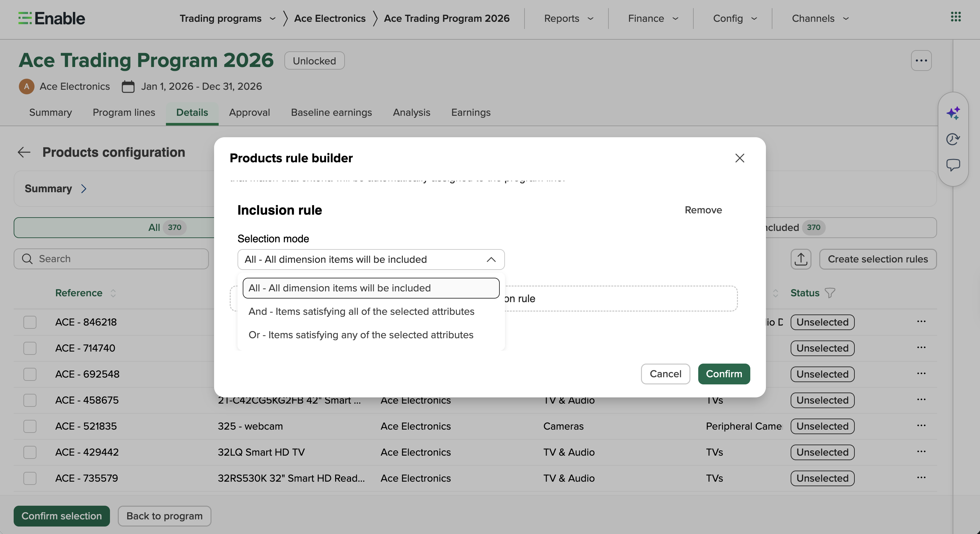The height and width of the screenshot is (534, 980).
Task: Open the apps grid icon
Action: click(956, 17)
